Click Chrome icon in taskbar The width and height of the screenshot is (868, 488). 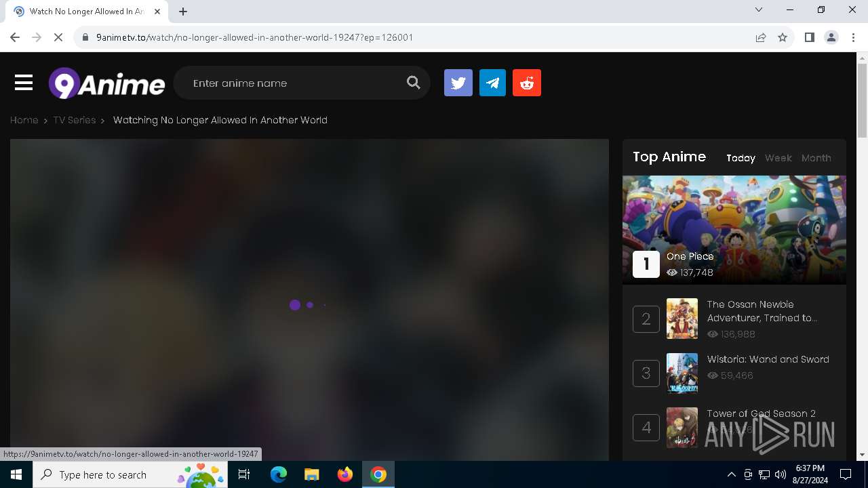378,474
